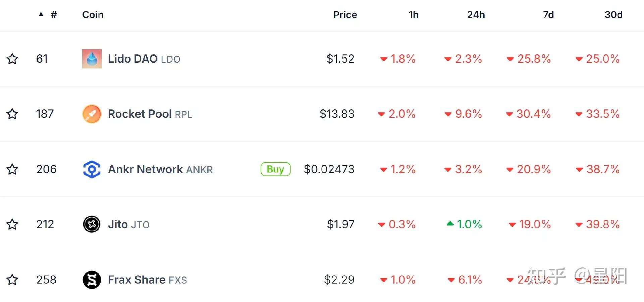
Task: Star the Ankr Network row
Action: tap(12, 169)
